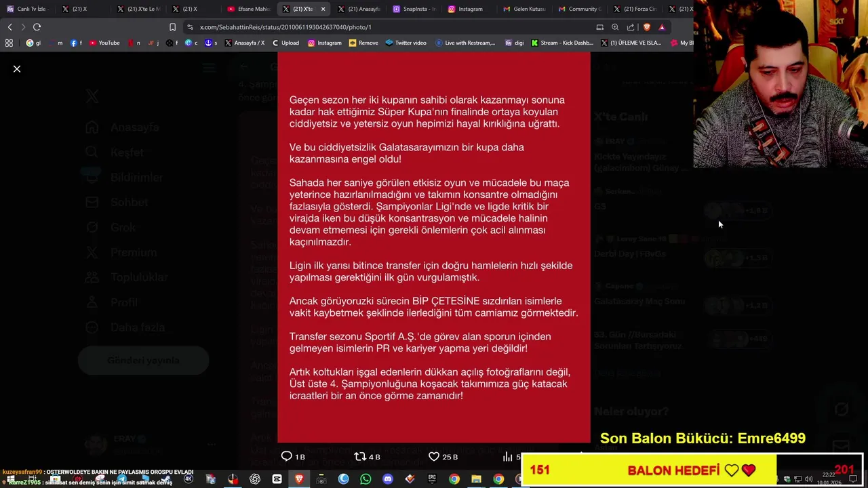This screenshot has width=868, height=488.
Task: Open the apps grid icon in bookmarks bar
Action: [9, 43]
